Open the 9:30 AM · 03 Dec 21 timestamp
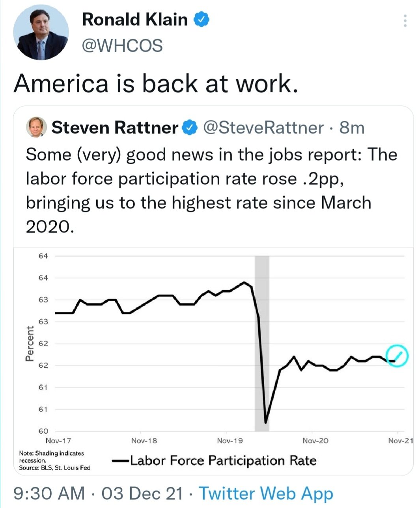 (98, 493)
